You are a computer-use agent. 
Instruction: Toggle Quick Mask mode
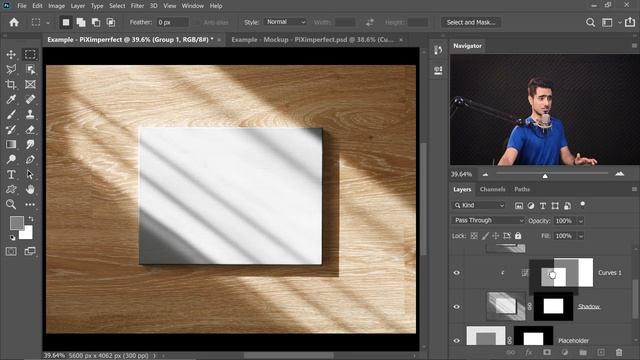(x=11, y=251)
